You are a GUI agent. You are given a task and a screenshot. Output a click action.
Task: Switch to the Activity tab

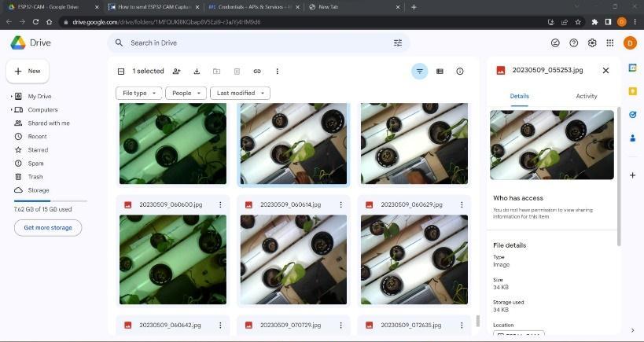[x=586, y=96]
